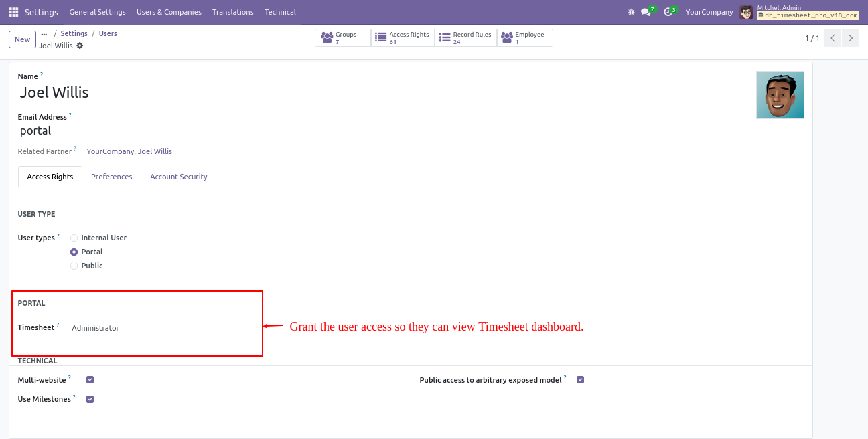Click the gear icon beside Joel Willis

[x=80, y=46]
